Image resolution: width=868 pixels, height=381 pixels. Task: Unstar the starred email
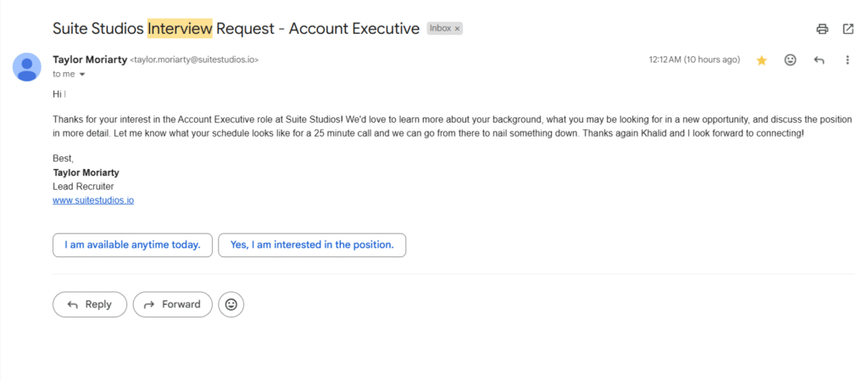pos(762,60)
